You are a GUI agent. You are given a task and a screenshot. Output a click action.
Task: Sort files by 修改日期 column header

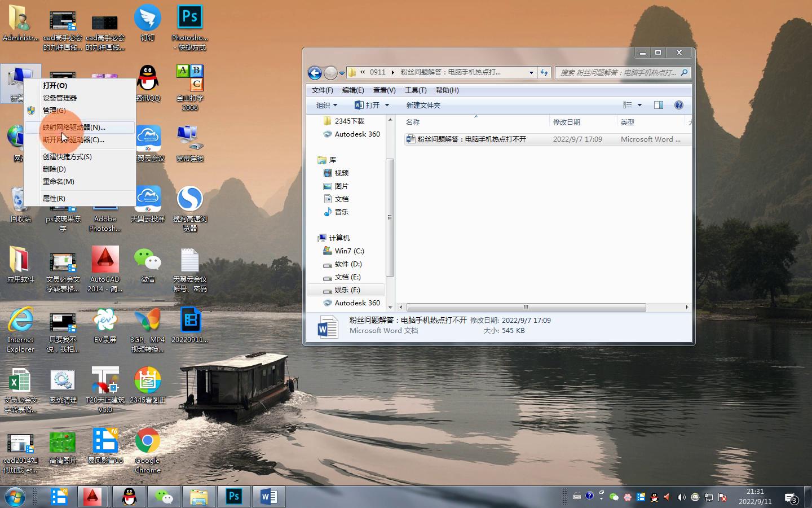pyautogui.click(x=567, y=122)
